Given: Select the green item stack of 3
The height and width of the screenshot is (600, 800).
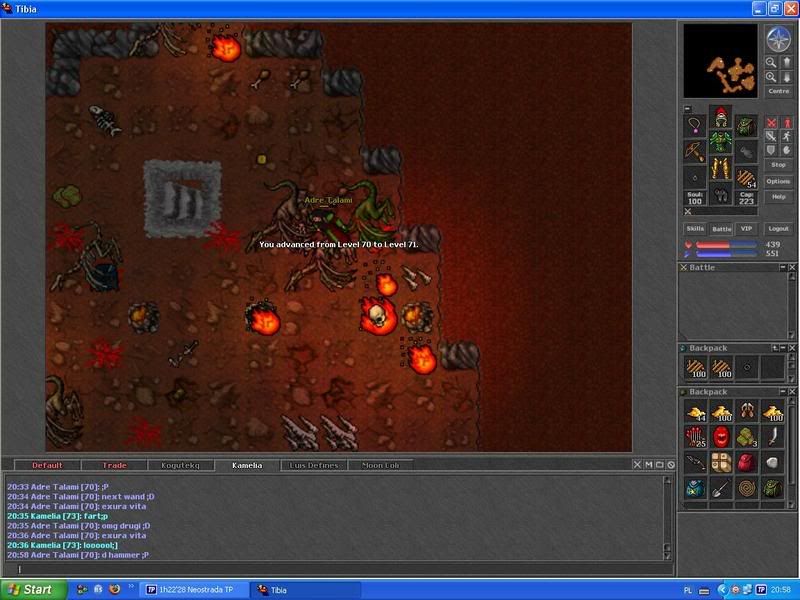Looking at the screenshot, I should (x=747, y=437).
